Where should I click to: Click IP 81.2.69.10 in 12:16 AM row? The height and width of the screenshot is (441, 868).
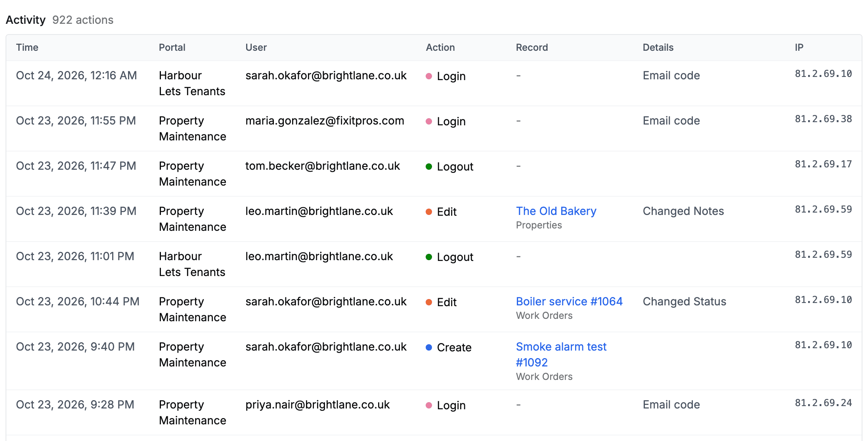(823, 74)
